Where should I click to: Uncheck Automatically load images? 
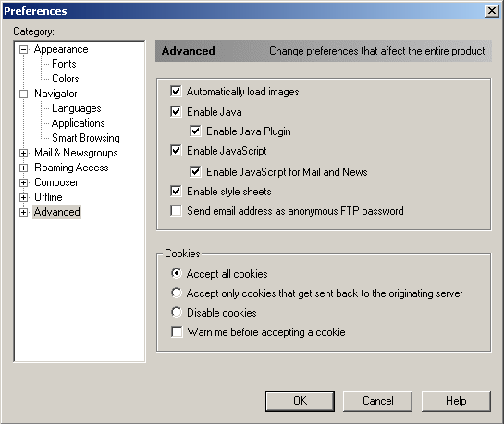pos(176,92)
